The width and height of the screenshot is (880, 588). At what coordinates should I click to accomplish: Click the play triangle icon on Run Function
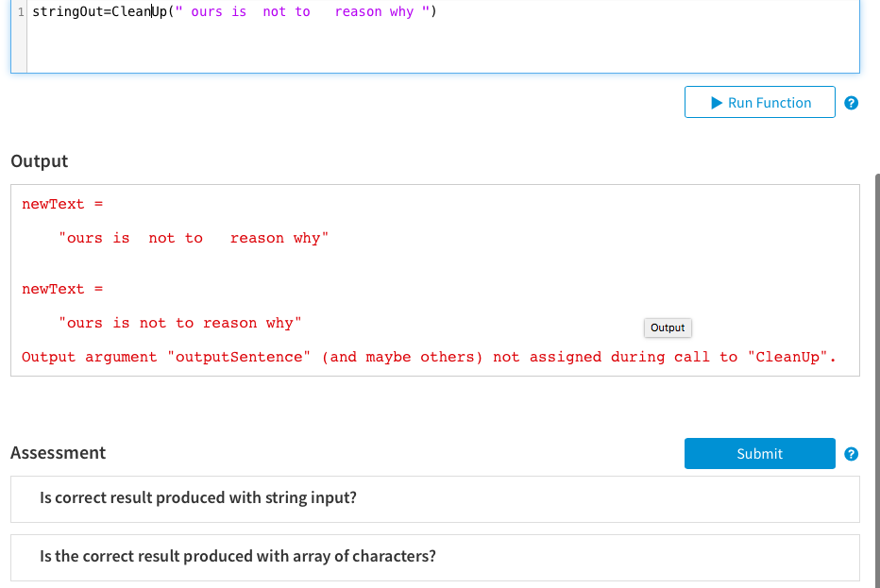coord(717,101)
